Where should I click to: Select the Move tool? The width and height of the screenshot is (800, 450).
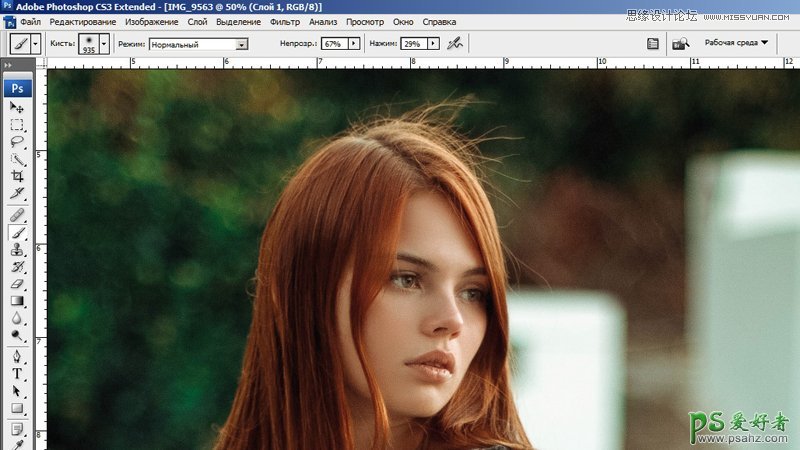tap(17, 107)
